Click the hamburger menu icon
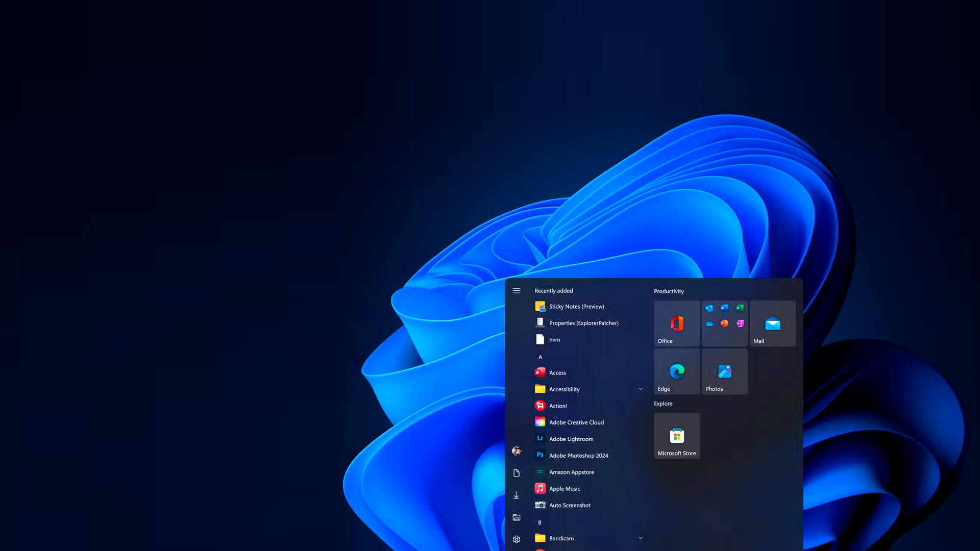This screenshot has height=551, width=980. pos(516,291)
